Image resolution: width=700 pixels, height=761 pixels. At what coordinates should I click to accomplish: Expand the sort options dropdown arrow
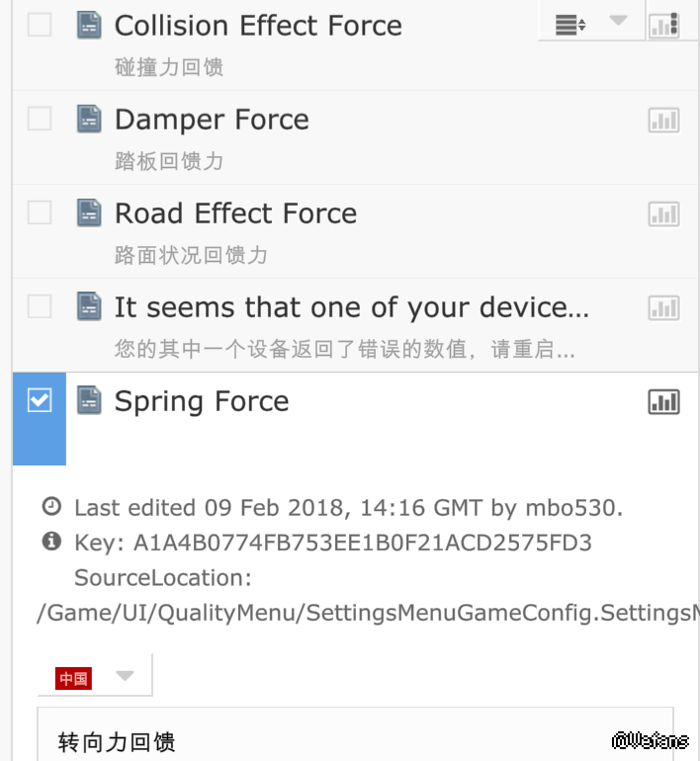coord(619,21)
